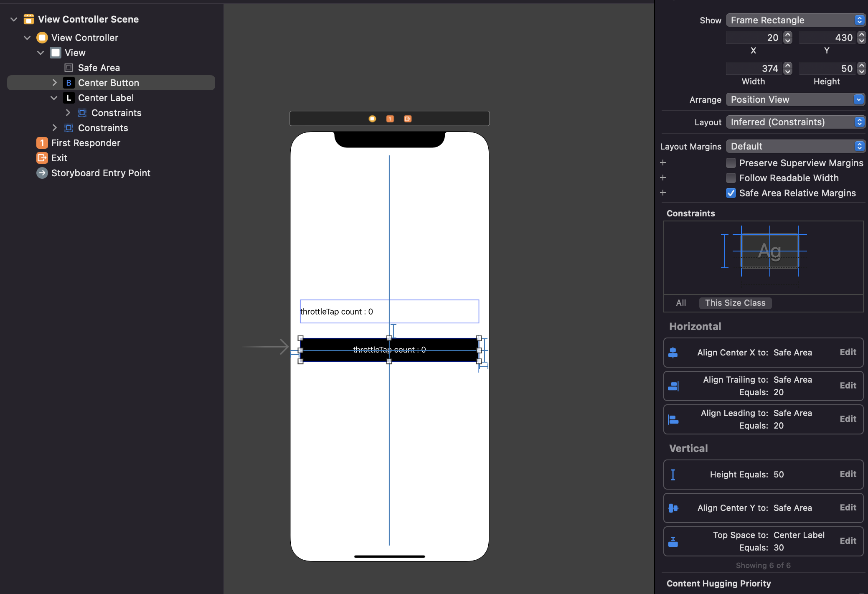This screenshot has width=868, height=594.
Task: Select First Responder in document outline
Action: (x=85, y=143)
